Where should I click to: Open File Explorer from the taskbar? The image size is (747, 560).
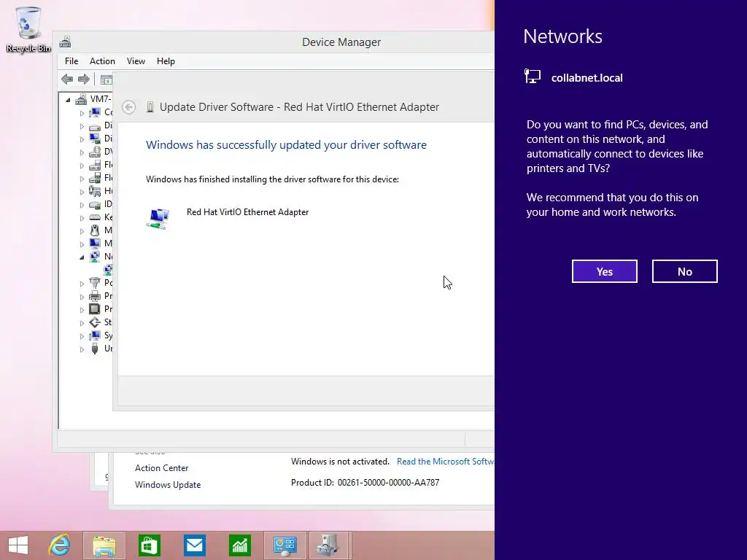click(x=104, y=545)
